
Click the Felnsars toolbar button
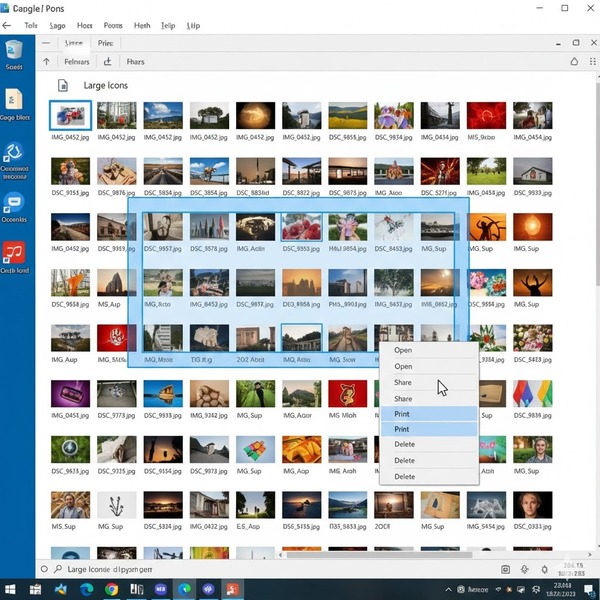77,62
